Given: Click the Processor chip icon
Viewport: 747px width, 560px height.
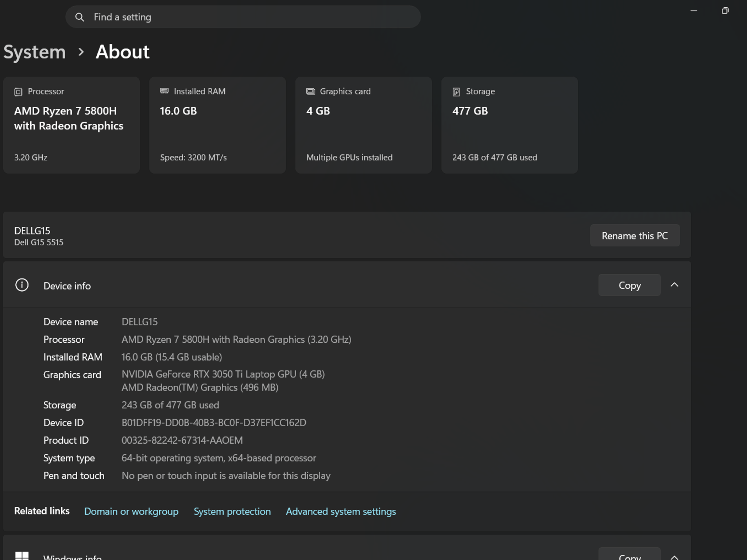Looking at the screenshot, I should pos(18,92).
